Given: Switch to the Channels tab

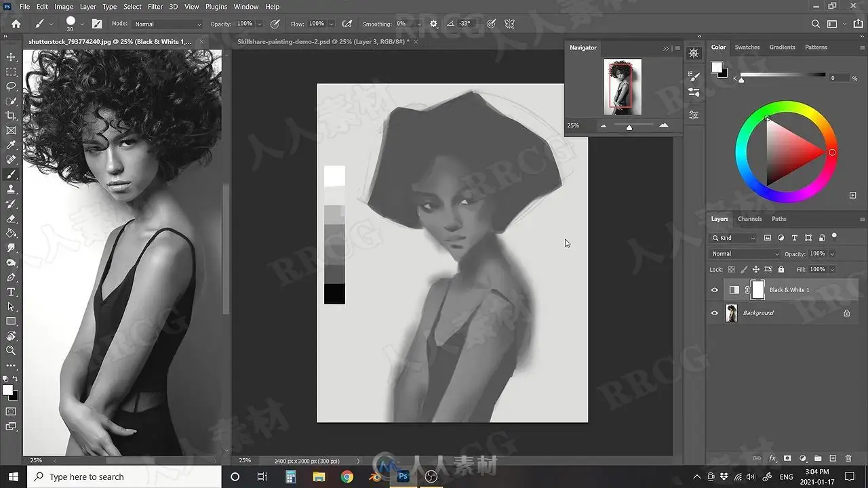Looking at the screenshot, I should [749, 219].
